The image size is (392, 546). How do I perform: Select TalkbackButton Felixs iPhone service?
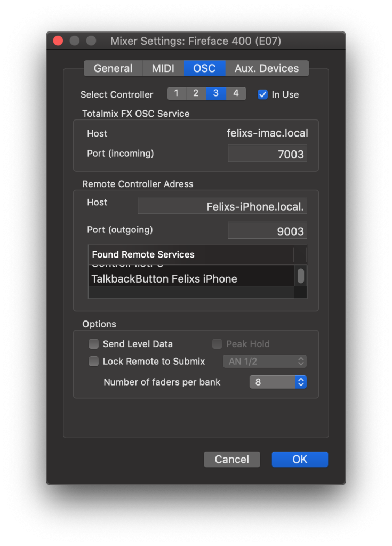191,279
